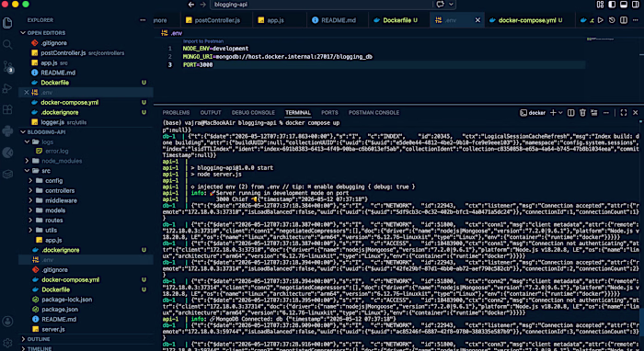This screenshot has height=351, width=644.
Task: Open package.json in the file tree
Action: point(86,309)
